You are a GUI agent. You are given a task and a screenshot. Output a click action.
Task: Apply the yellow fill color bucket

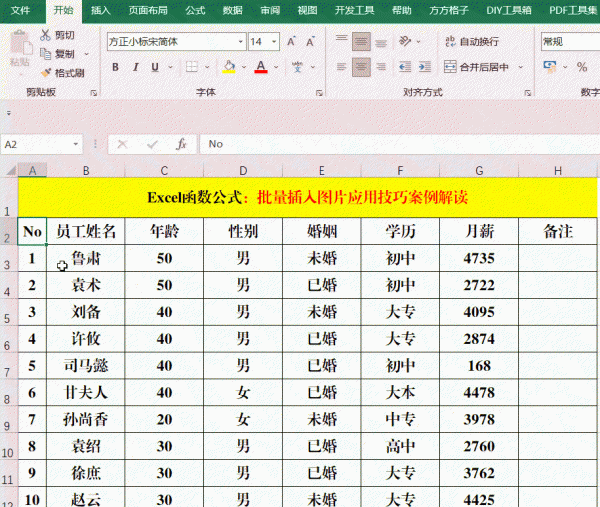(x=229, y=67)
